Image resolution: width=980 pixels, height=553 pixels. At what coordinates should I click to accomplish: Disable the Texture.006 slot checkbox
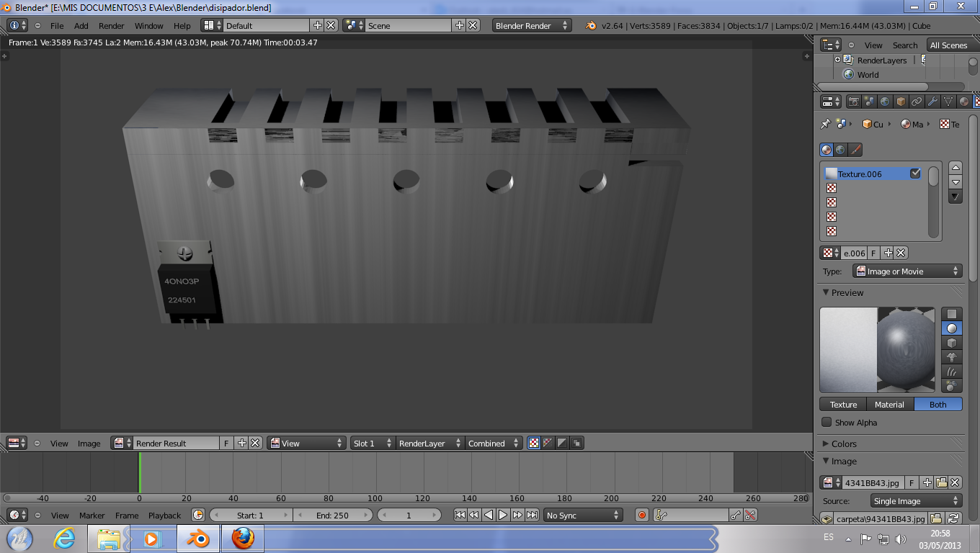(915, 174)
